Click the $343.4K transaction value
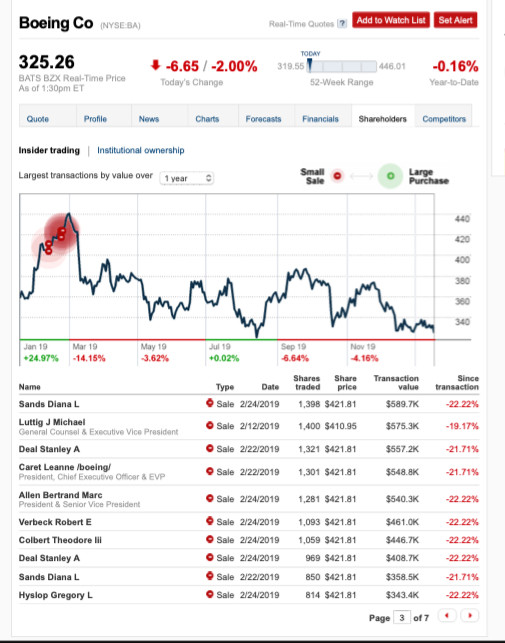The width and height of the screenshot is (505, 643). point(402,595)
